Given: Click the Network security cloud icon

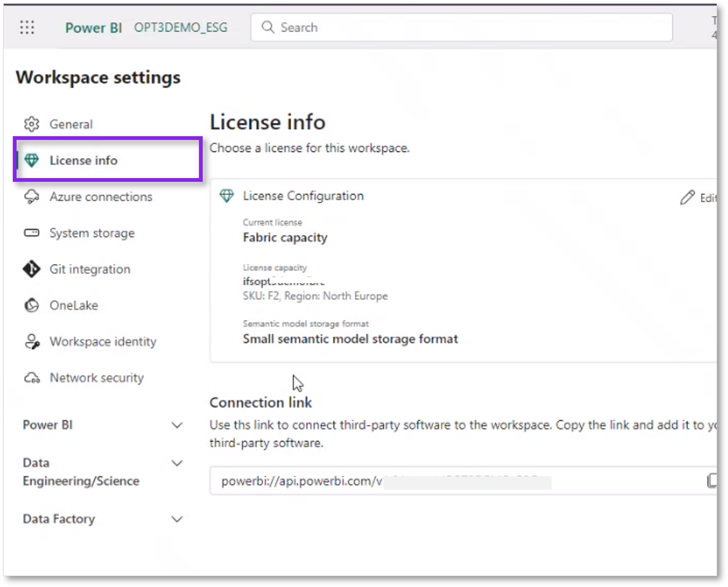Looking at the screenshot, I should 32,378.
